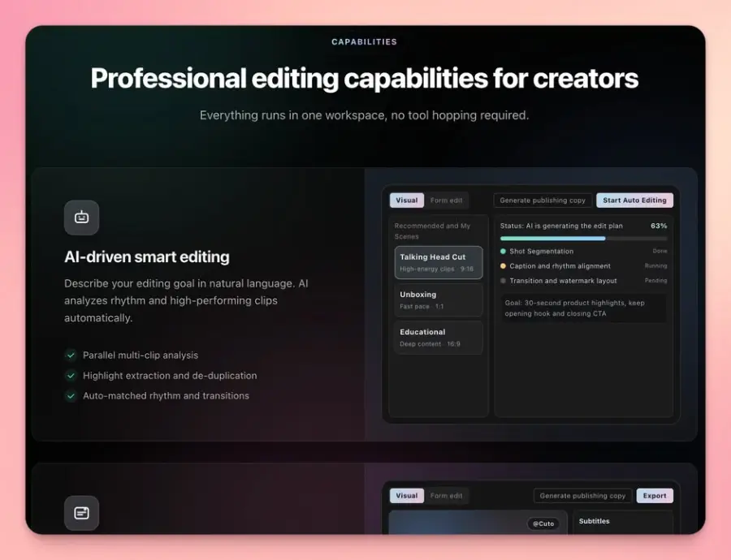The image size is (731, 560).
Task: Click 'Parallel multi-clip analysis' text
Action: (141, 355)
